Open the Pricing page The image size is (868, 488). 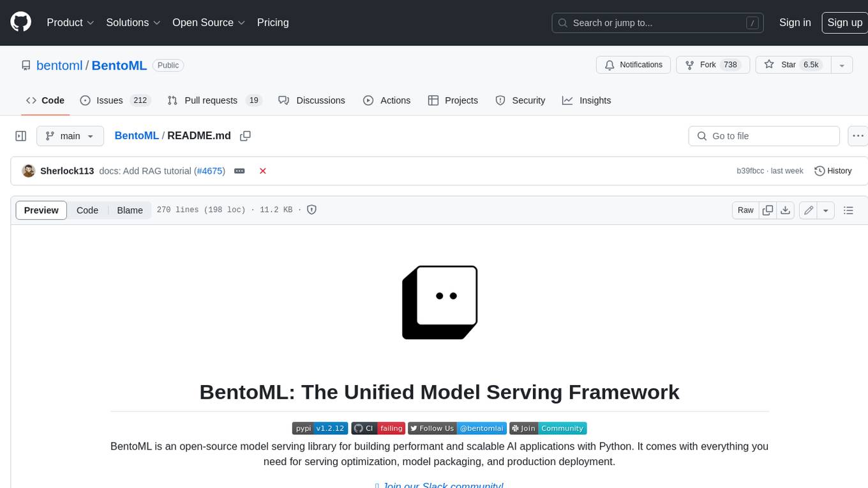pyautogui.click(x=273, y=22)
